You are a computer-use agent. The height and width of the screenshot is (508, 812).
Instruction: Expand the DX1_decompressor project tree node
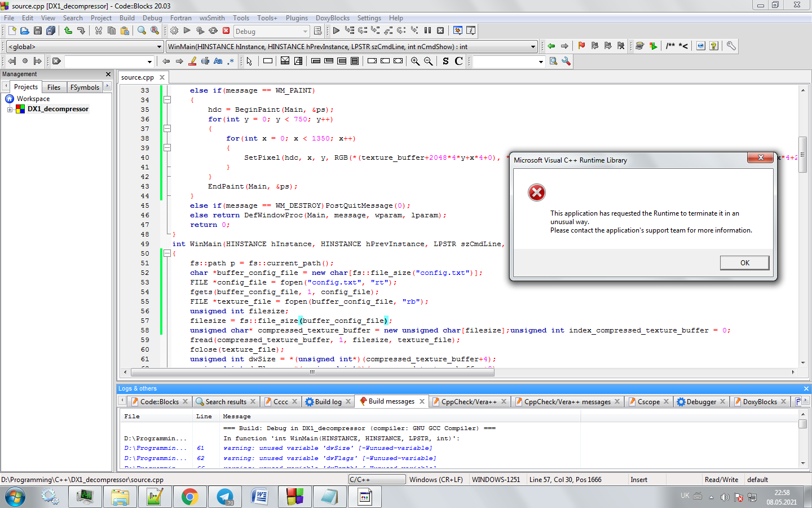[x=10, y=110]
